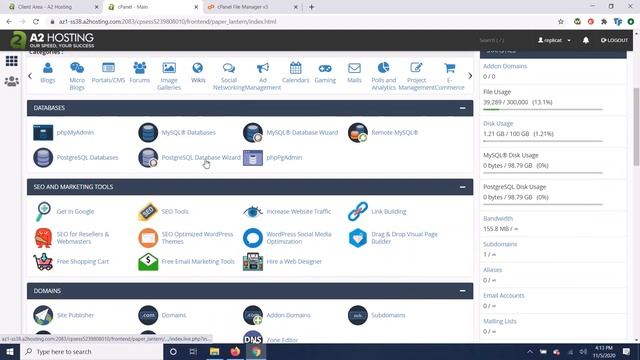Screen dimensions: 640x360
Task: Open Remote MySQL icon
Action: click(x=358, y=133)
